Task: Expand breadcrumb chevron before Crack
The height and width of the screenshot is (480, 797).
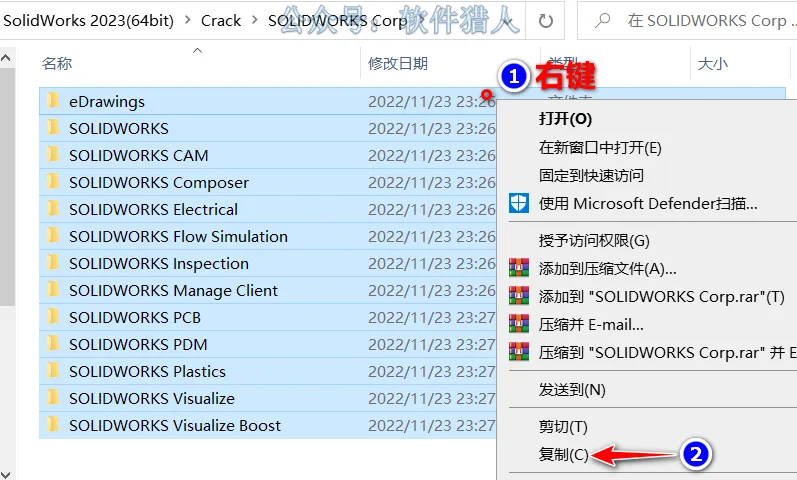Action: coord(188,20)
